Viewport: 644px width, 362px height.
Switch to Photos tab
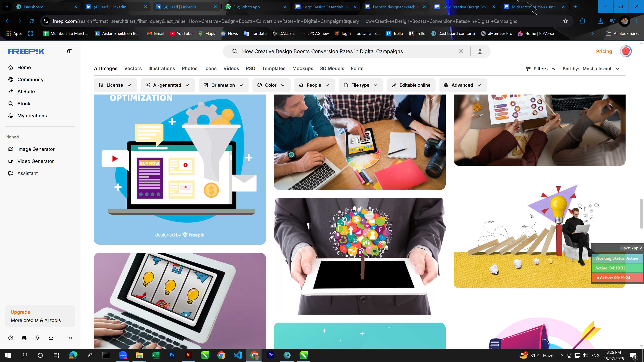190,68
